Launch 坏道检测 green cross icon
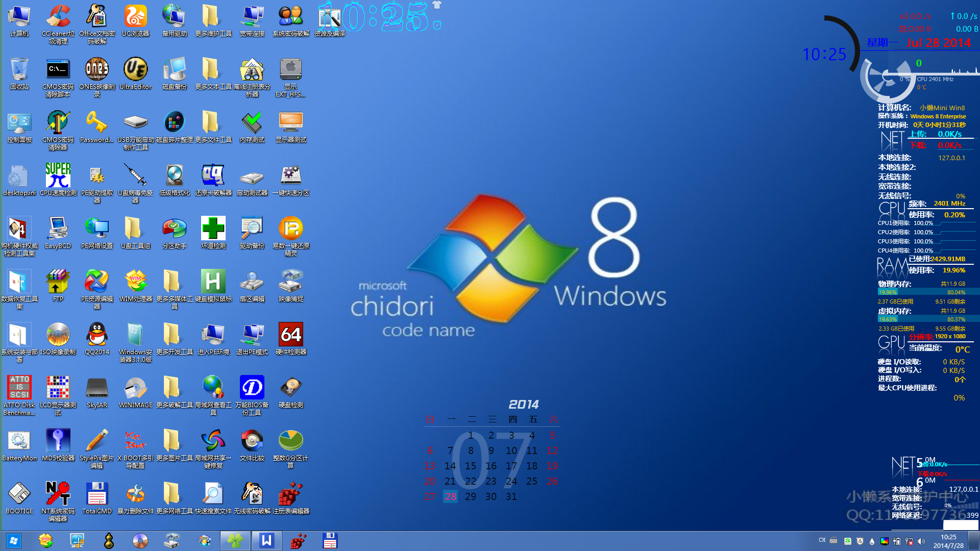 tap(213, 233)
